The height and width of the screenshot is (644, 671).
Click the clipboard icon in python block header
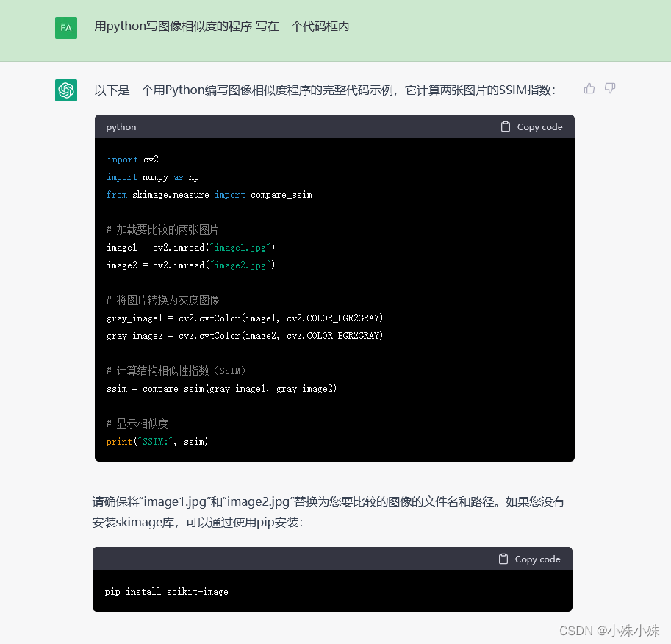506,126
